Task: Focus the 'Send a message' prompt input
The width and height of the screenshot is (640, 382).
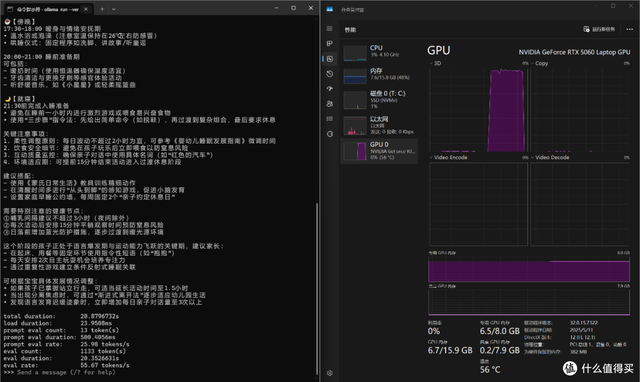Action: (66, 372)
